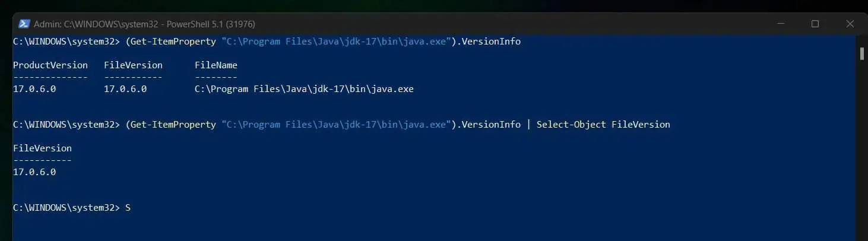The width and height of the screenshot is (868, 241).
Task: Click the ProductVersion value 17.0.6.0
Action: 34,89
